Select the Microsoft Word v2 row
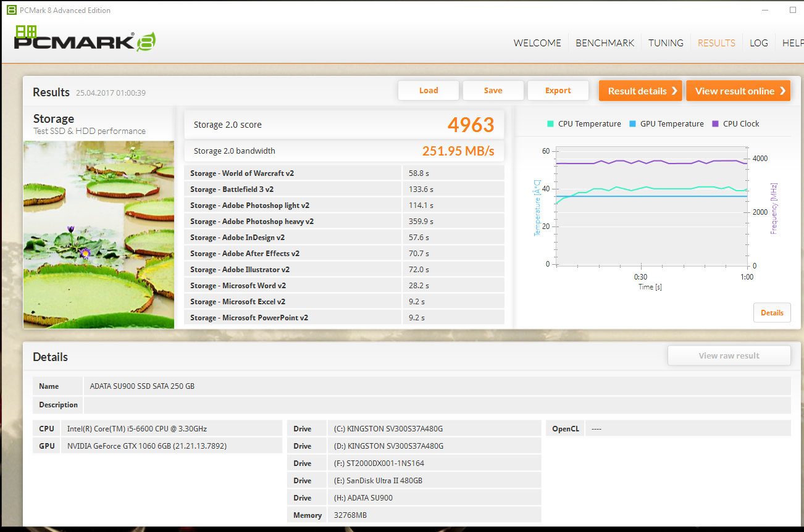 (x=344, y=285)
